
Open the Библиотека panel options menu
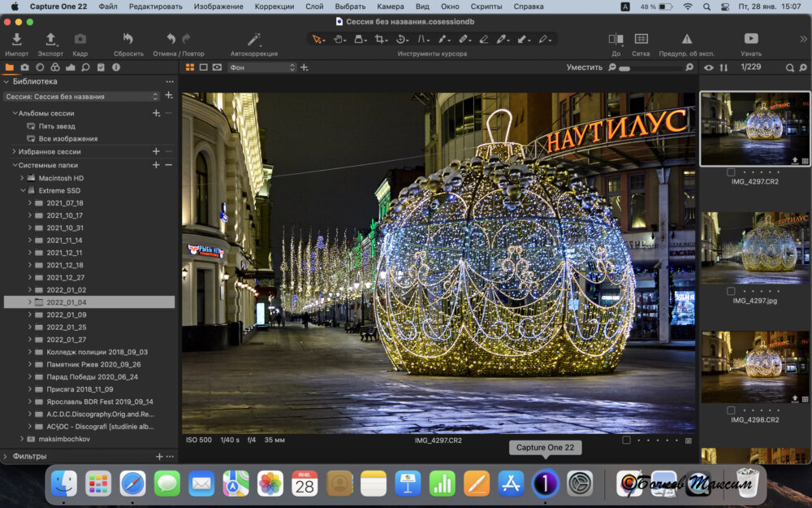pyautogui.click(x=170, y=82)
